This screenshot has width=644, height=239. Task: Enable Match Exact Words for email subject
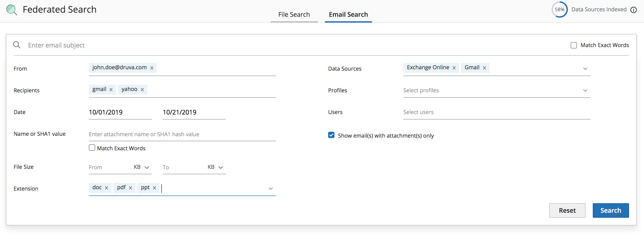coord(574,45)
